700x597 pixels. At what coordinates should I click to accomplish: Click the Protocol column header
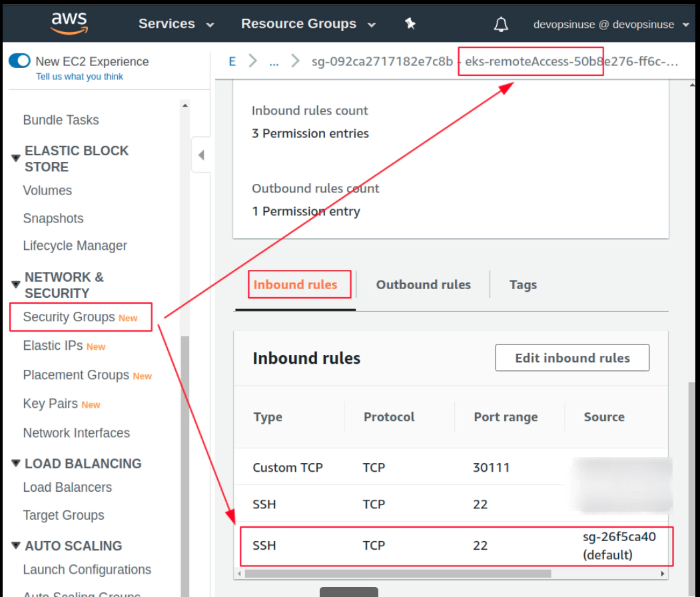click(x=389, y=417)
